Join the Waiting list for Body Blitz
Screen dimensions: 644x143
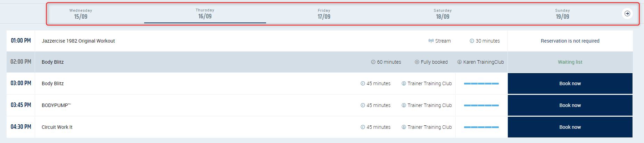click(x=570, y=62)
